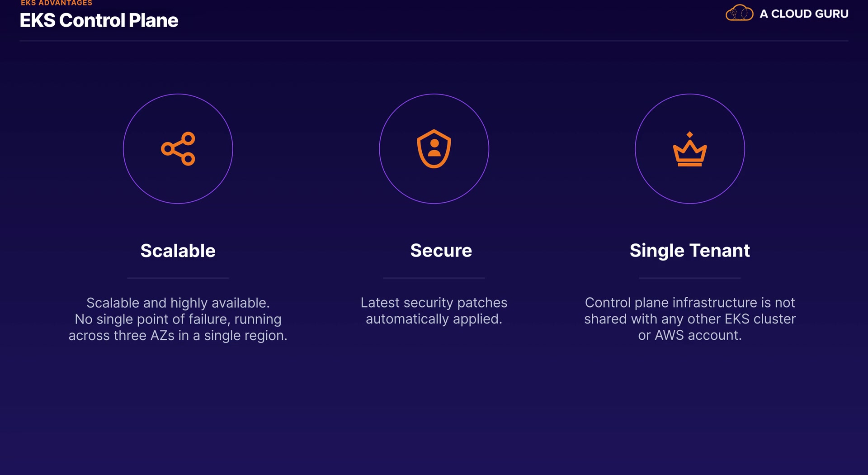Screen dimensions: 868x475
Task: Click the horizontal rule under the slide title
Action: (x=434, y=41)
